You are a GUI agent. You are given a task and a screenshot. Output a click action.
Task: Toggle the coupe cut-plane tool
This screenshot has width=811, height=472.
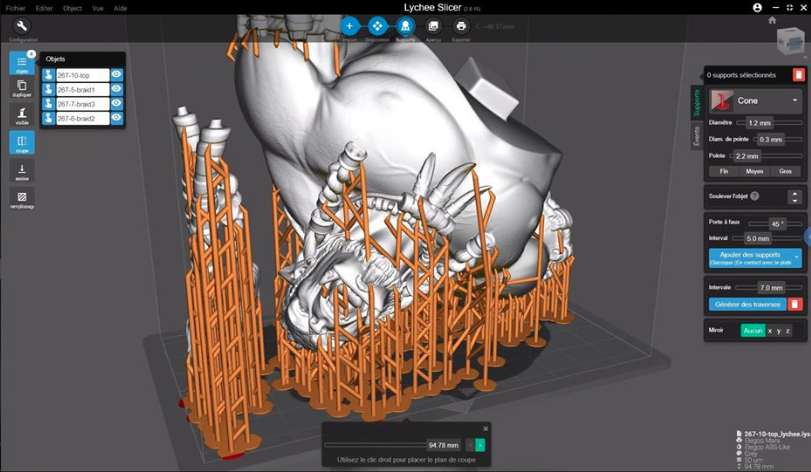[22, 142]
